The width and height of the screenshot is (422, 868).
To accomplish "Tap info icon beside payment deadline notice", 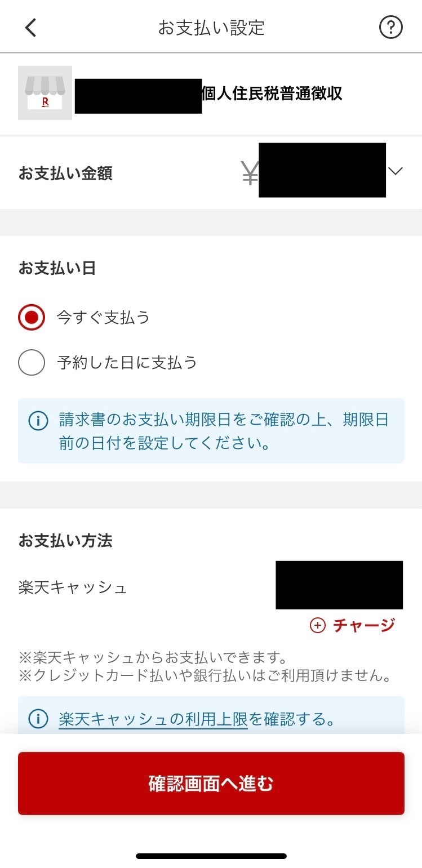I will point(38,421).
